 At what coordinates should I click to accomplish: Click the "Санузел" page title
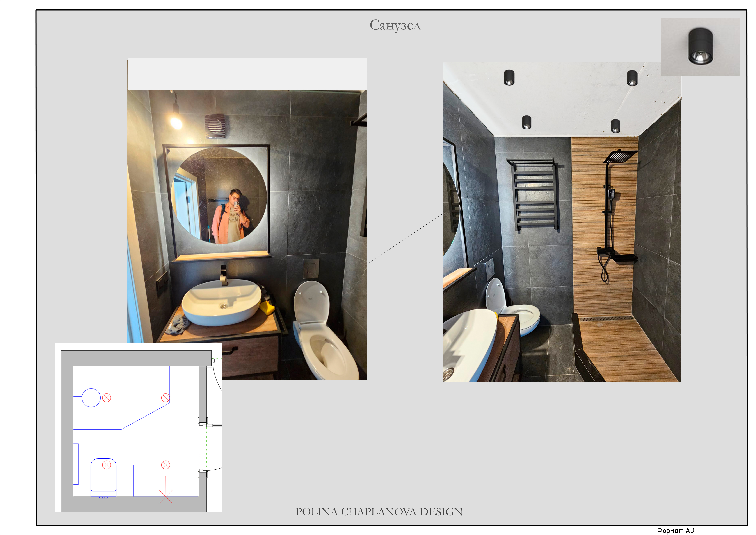pyautogui.click(x=395, y=25)
